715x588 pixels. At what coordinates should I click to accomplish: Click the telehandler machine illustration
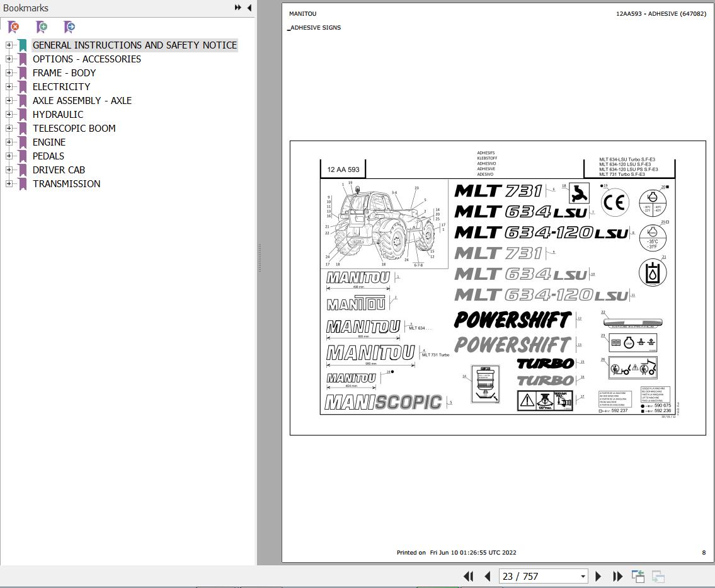(384, 224)
